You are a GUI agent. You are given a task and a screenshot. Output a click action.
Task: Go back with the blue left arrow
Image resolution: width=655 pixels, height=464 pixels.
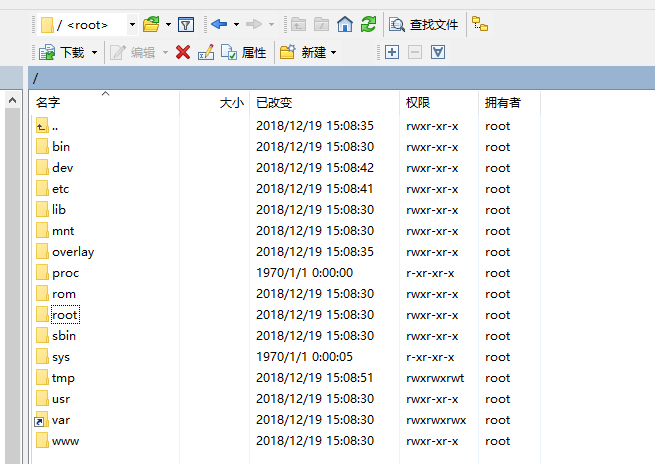[x=219, y=24]
